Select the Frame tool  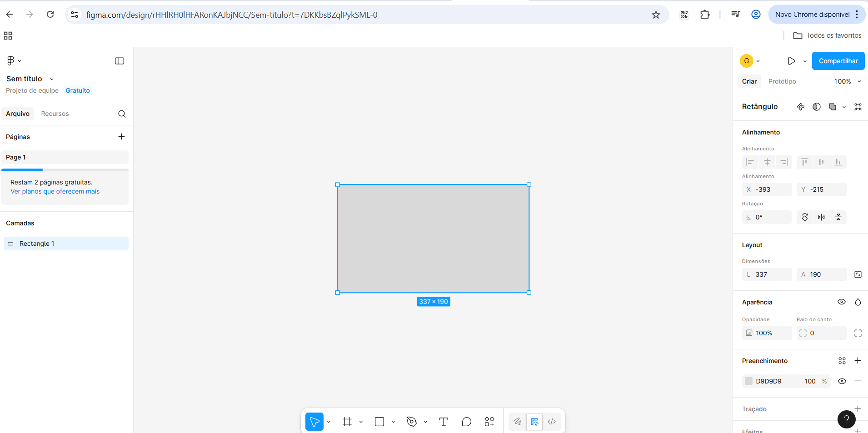(x=347, y=422)
